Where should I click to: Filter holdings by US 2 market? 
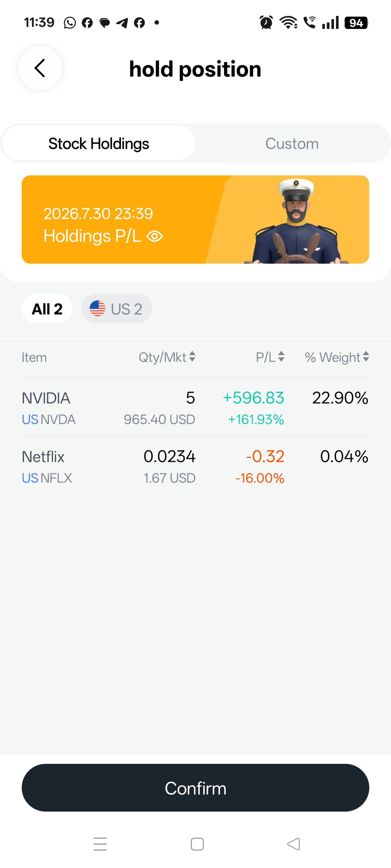[117, 309]
